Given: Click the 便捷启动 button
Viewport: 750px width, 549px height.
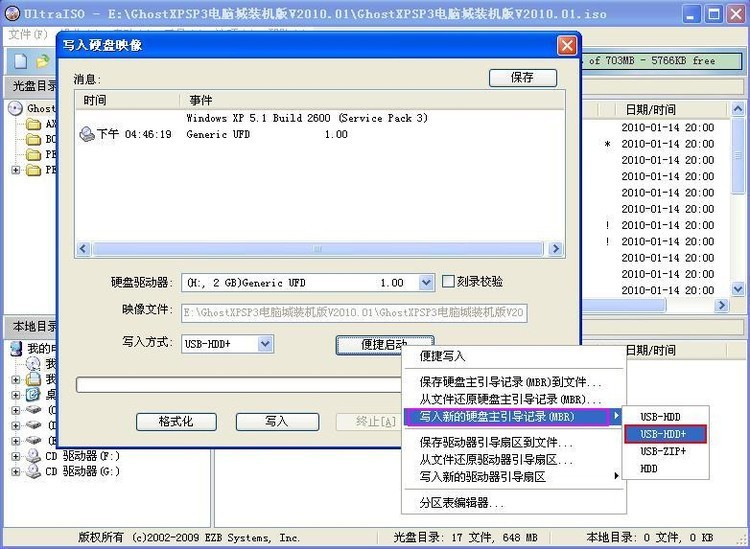Looking at the screenshot, I should 385,344.
